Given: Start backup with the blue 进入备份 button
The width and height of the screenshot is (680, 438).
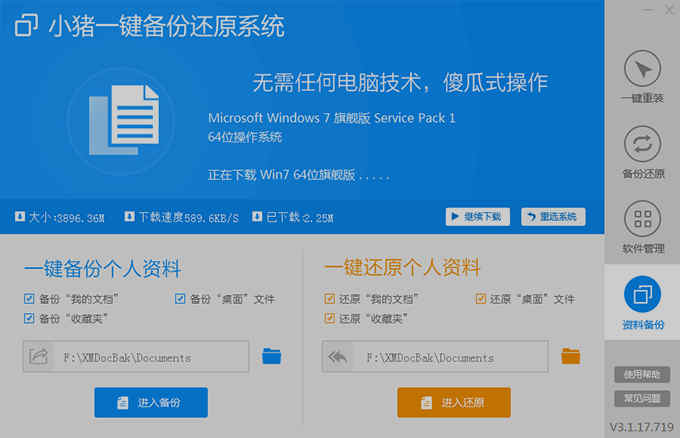Looking at the screenshot, I should [151, 402].
